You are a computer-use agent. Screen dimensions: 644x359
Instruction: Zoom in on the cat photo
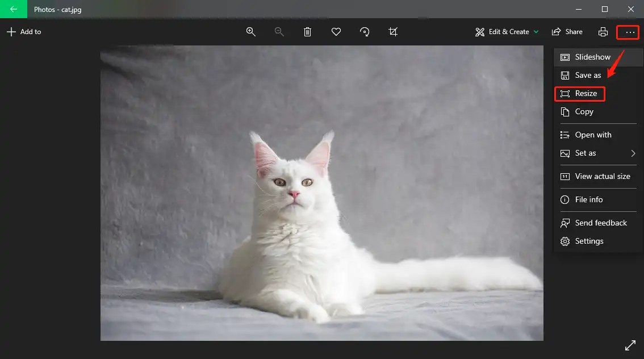coord(250,31)
